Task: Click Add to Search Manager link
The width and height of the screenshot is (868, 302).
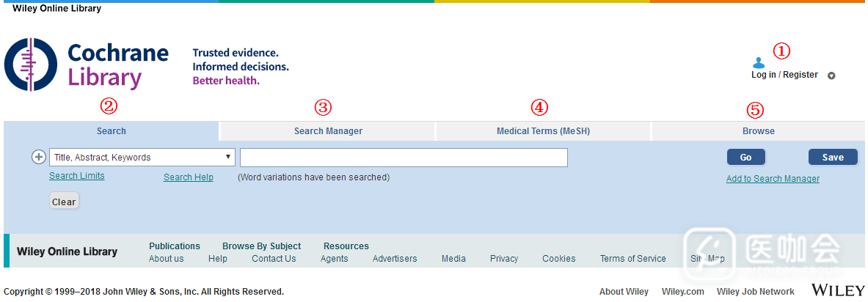Action: point(773,179)
